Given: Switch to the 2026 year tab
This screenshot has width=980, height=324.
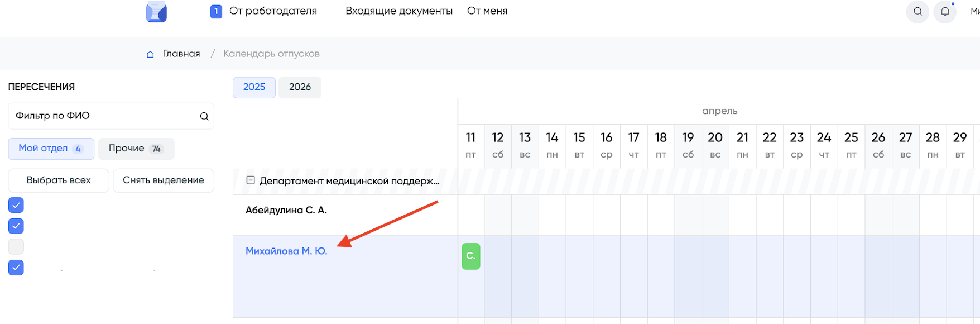Looking at the screenshot, I should (x=300, y=87).
